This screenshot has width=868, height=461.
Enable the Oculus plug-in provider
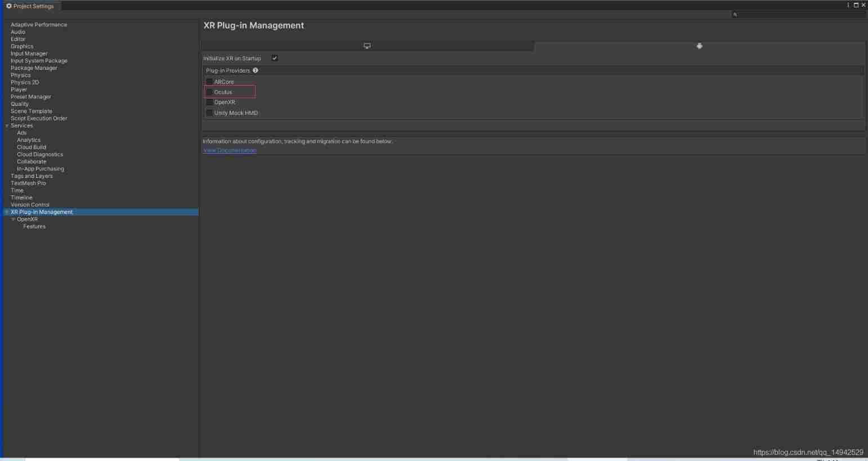click(x=209, y=92)
